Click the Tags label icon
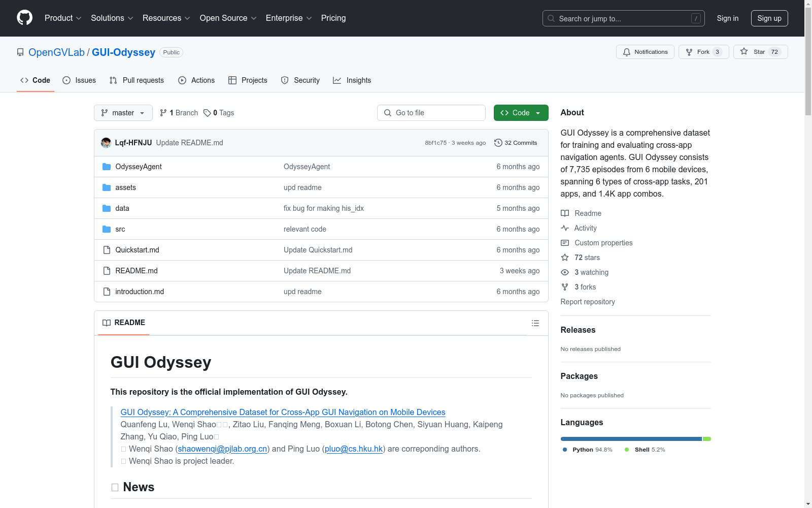The image size is (812, 508). click(207, 113)
